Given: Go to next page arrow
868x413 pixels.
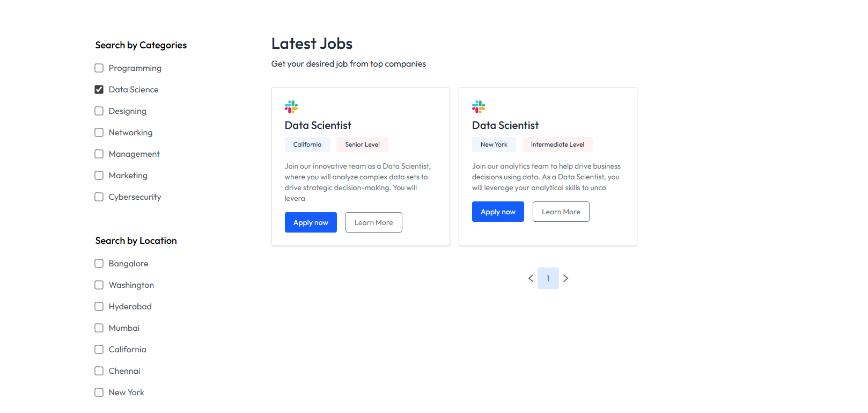Looking at the screenshot, I should pos(565,278).
